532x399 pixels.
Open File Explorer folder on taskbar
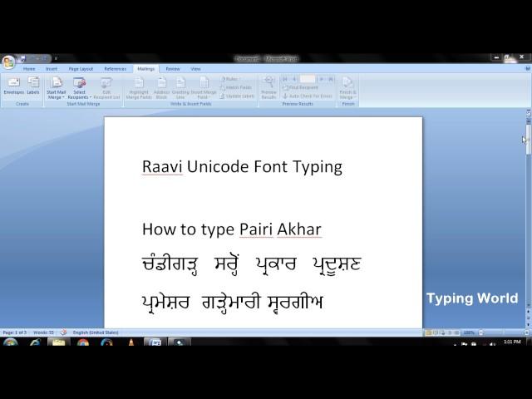pyautogui.click(x=58, y=342)
